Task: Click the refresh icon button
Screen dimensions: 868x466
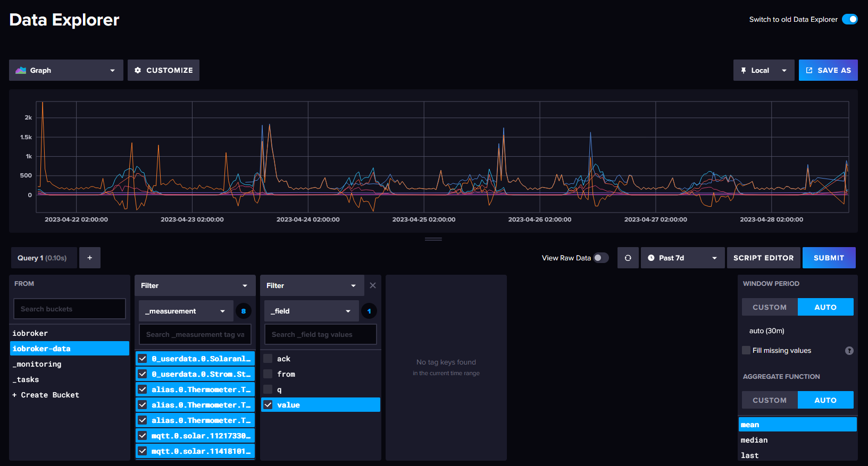Action: [x=628, y=258]
